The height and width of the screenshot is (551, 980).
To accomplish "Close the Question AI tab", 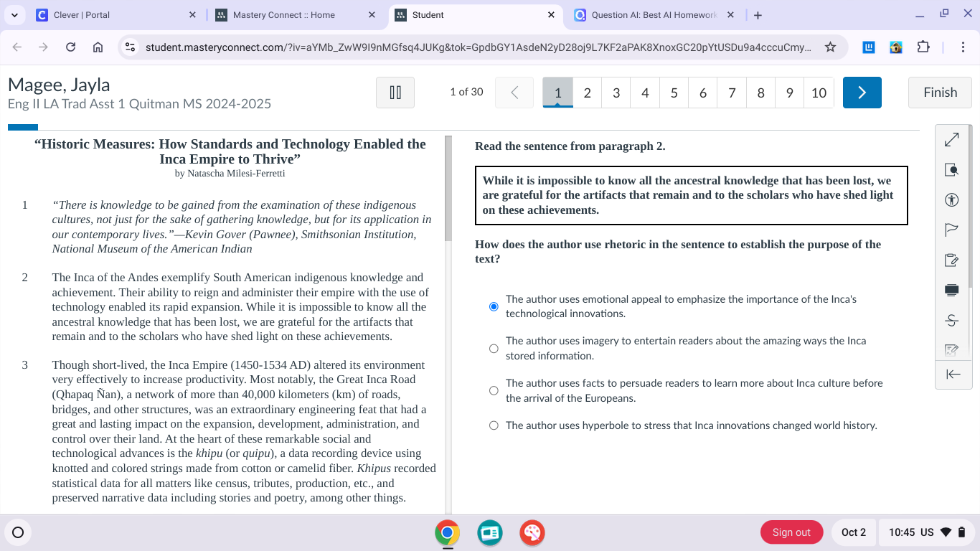I will point(730,15).
